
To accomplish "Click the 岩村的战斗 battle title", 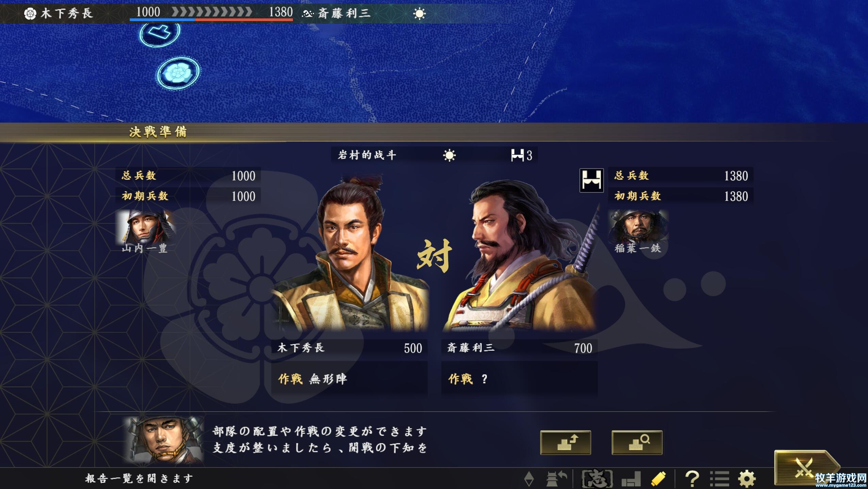I will 367,155.
